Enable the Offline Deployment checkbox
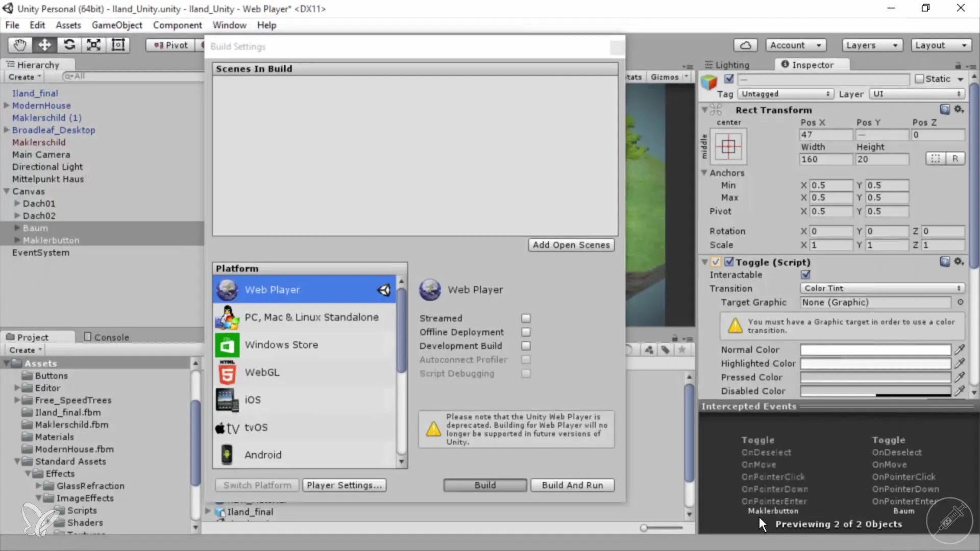Viewport: 980px width, 551px height. (526, 332)
